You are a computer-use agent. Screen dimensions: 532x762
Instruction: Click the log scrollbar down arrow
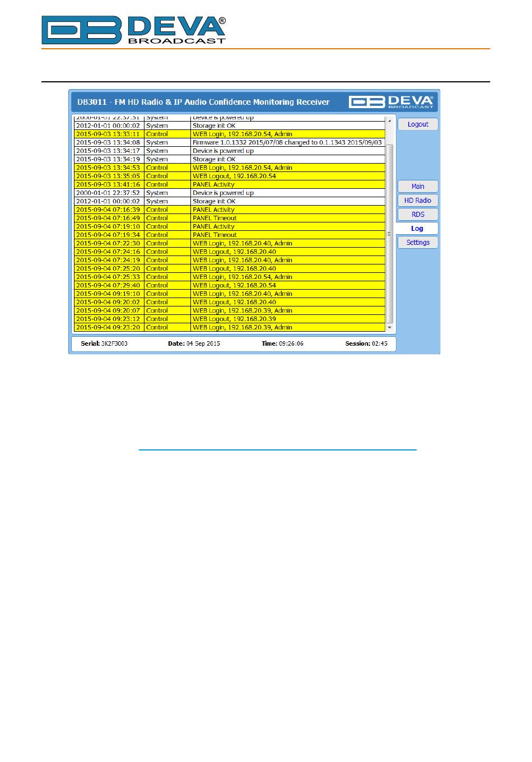pos(390,327)
